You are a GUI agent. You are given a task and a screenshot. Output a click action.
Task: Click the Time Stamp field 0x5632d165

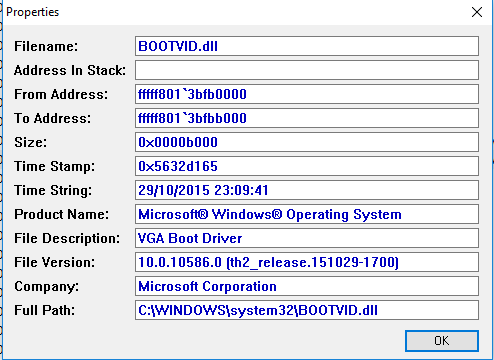[x=307, y=166]
